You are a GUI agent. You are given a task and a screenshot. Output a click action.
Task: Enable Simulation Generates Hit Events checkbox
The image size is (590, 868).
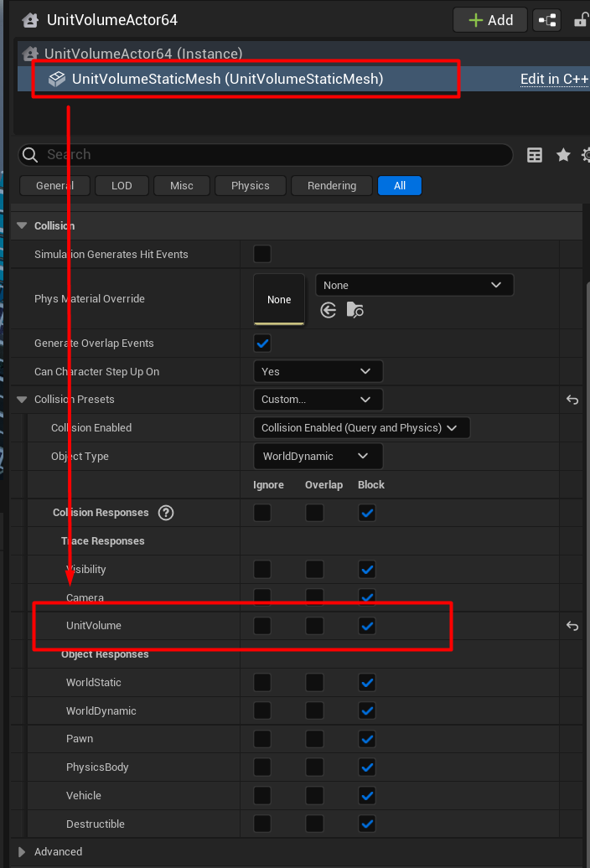pyautogui.click(x=262, y=254)
